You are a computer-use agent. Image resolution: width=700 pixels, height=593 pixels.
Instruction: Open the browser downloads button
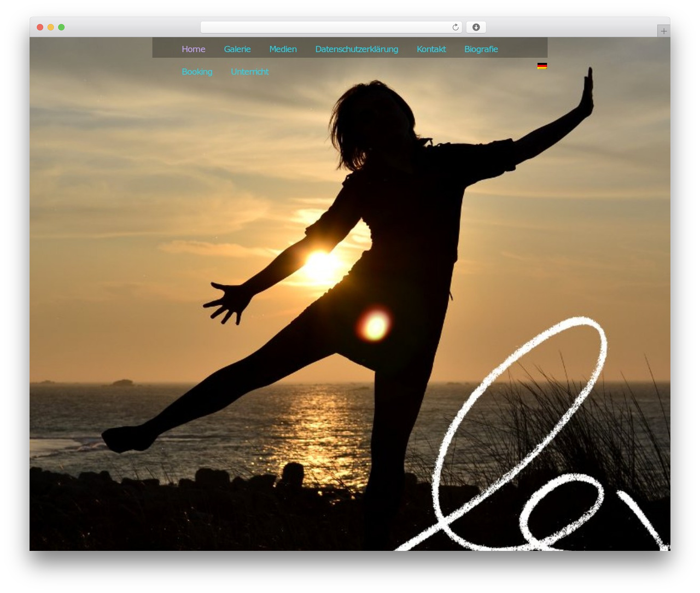pyautogui.click(x=476, y=27)
